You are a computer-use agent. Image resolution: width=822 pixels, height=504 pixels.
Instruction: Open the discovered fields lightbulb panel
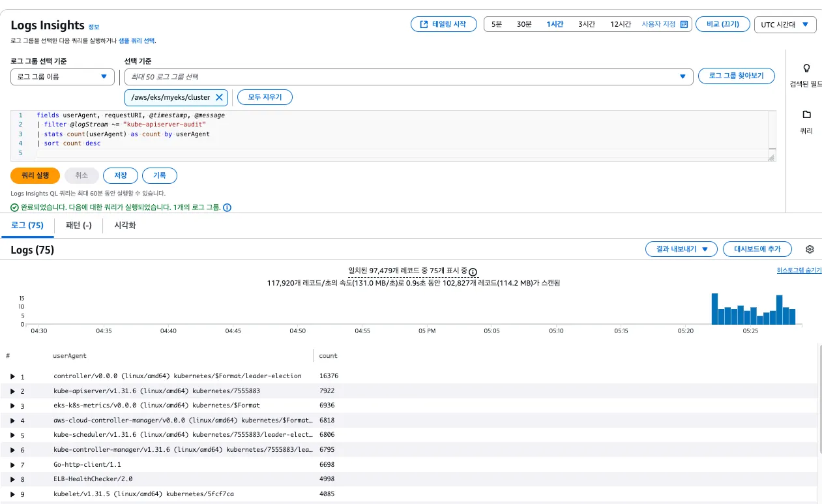pyautogui.click(x=806, y=68)
